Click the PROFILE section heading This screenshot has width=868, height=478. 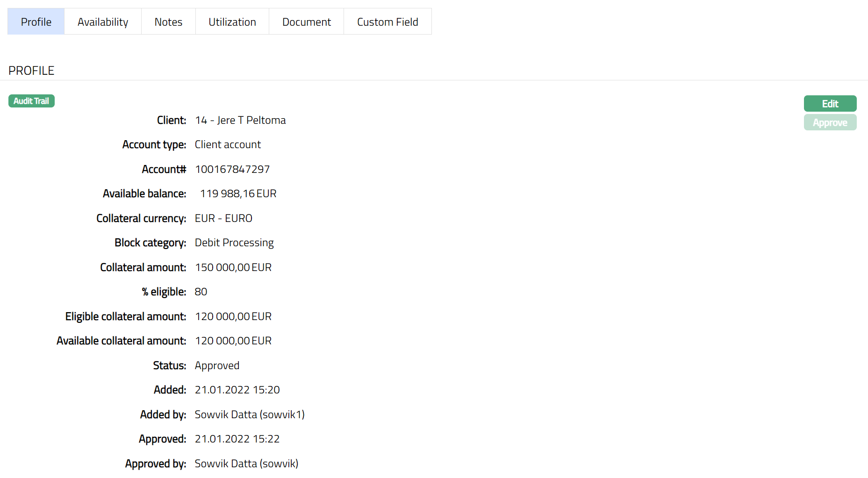tap(31, 71)
